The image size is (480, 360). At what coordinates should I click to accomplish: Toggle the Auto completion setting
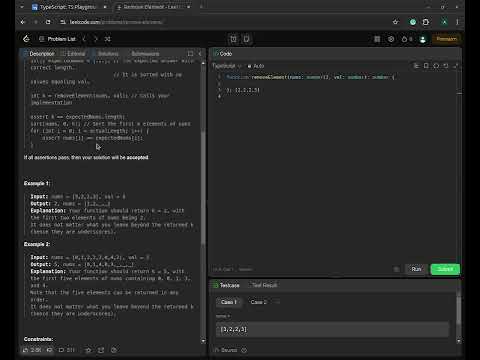point(256,66)
